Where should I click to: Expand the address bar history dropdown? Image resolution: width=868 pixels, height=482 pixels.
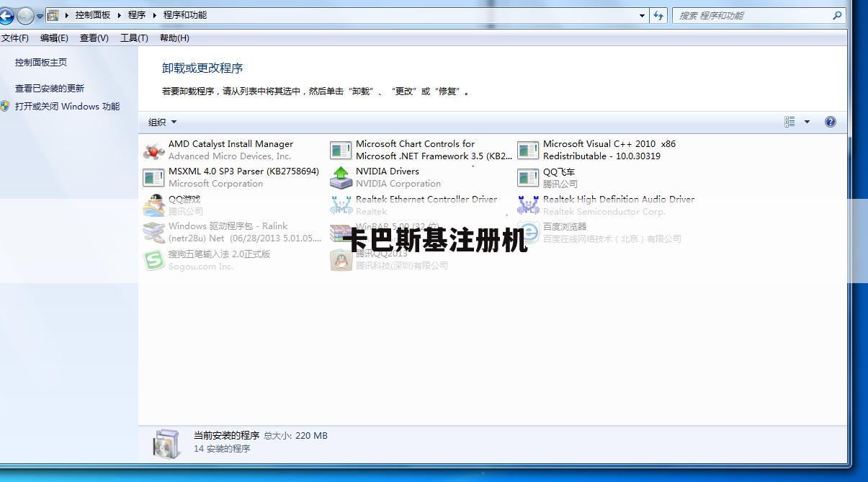tap(642, 15)
